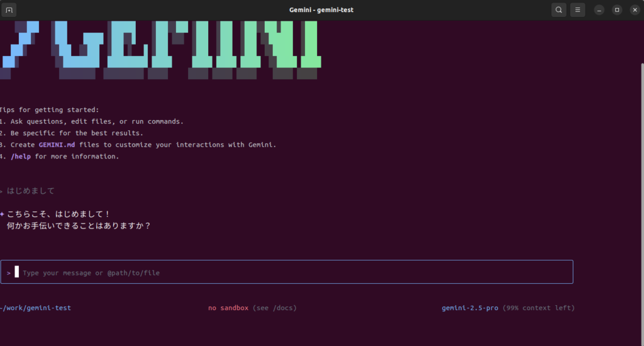Open the hamburger menu in the title bar
The width and height of the screenshot is (644, 346).
click(577, 10)
